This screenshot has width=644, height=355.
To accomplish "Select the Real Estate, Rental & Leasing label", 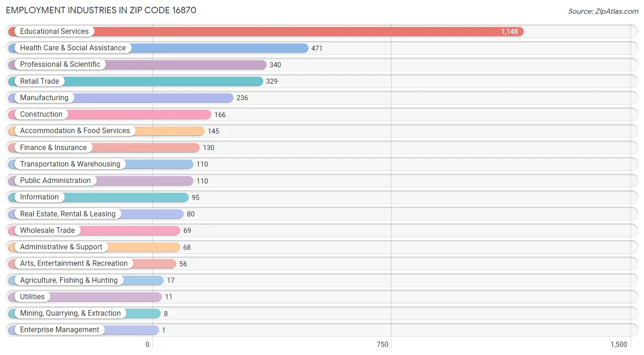I will (68, 214).
